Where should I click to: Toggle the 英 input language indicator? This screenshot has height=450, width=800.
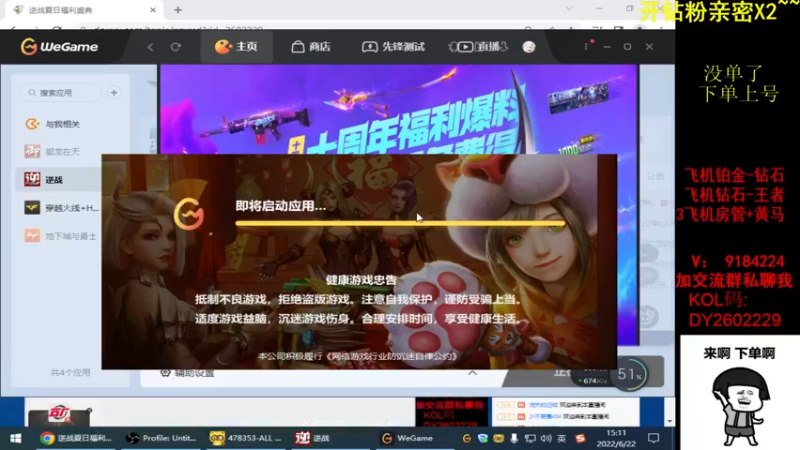click(562, 438)
